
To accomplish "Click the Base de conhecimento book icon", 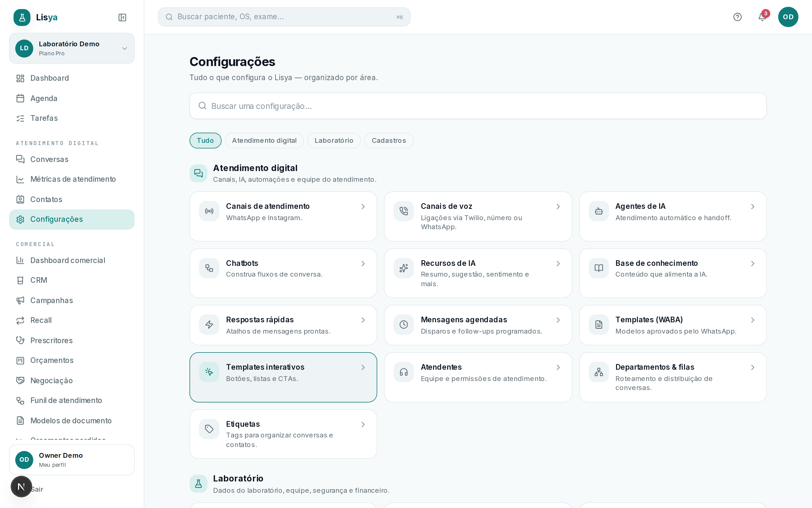I will 599,268.
